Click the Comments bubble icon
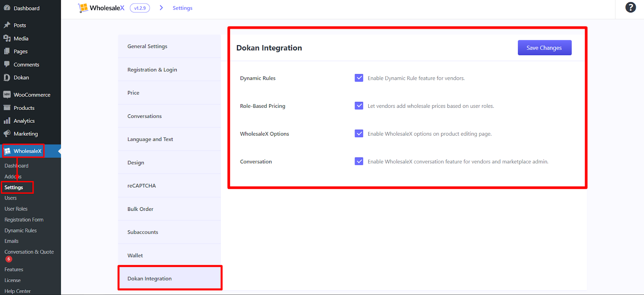Viewport: 644px width, 295px height. click(7, 64)
